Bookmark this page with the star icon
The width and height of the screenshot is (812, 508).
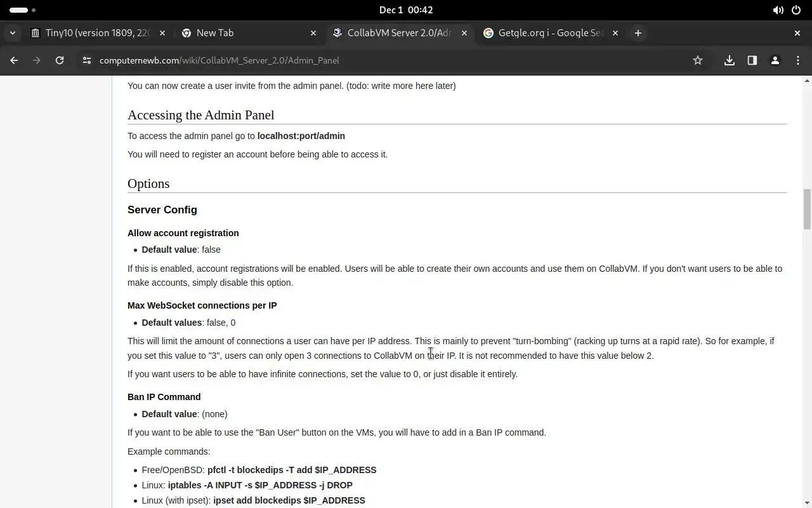[x=698, y=60]
